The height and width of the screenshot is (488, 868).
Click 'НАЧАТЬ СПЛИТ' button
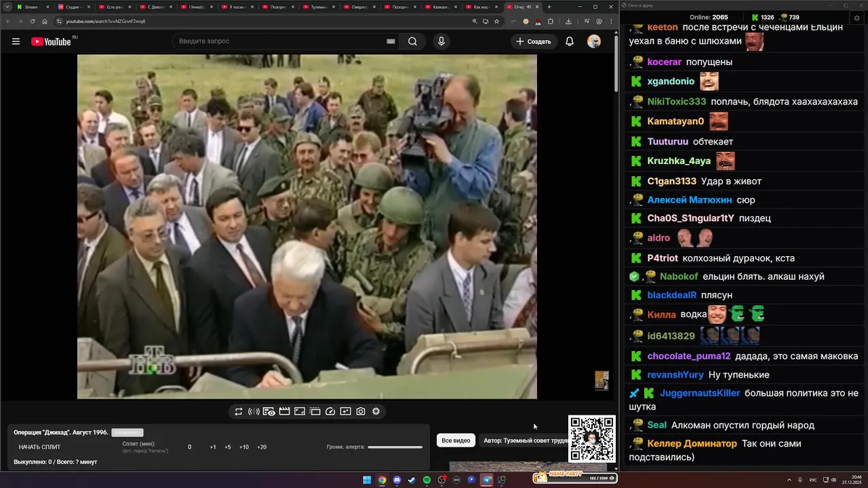coord(39,447)
